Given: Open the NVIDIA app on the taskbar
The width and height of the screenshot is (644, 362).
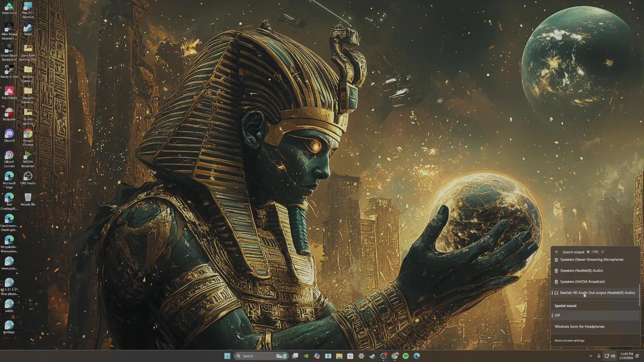Looking at the screenshot, I should click(x=306, y=356).
